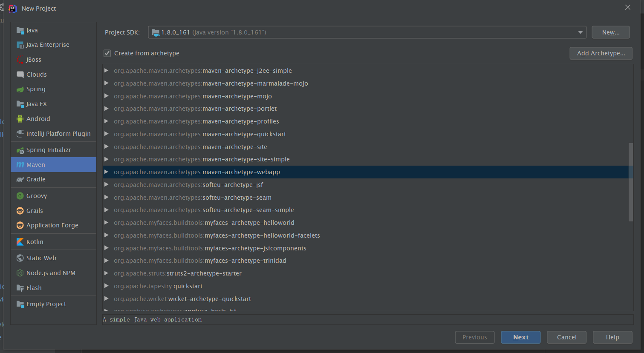Expand maven-archetype-webapp node
Viewport: 644px width, 353px height.
[107, 172]
